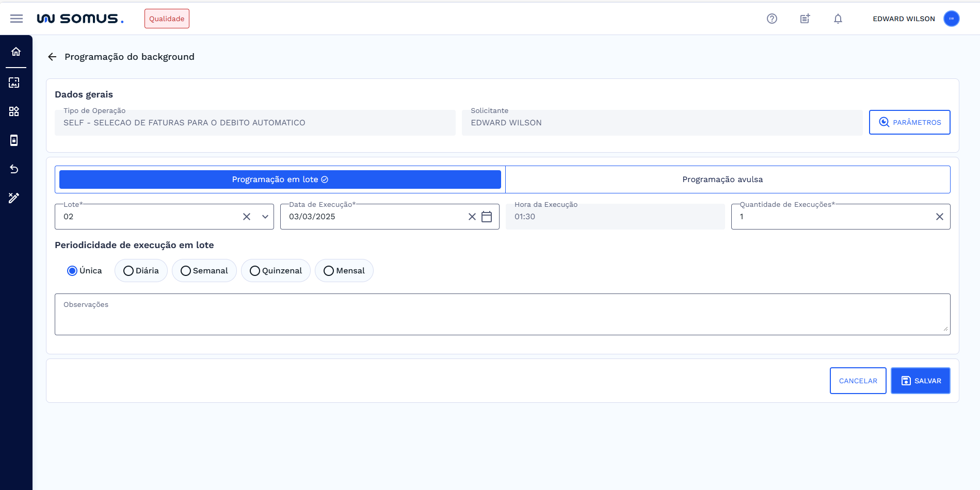The width and height of the screenshot is (980, 490).
Task: Select the Programação em lote tab
Action: (x=280, y=179)
